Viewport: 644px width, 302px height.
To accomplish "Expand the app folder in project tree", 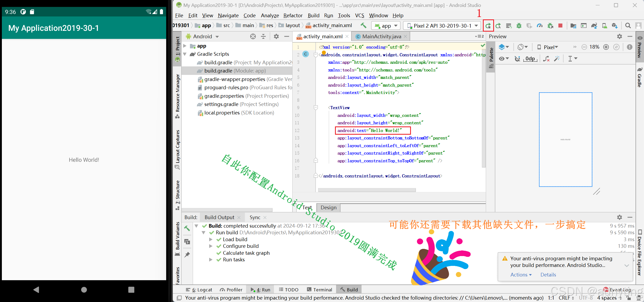I will click(185, 46).
